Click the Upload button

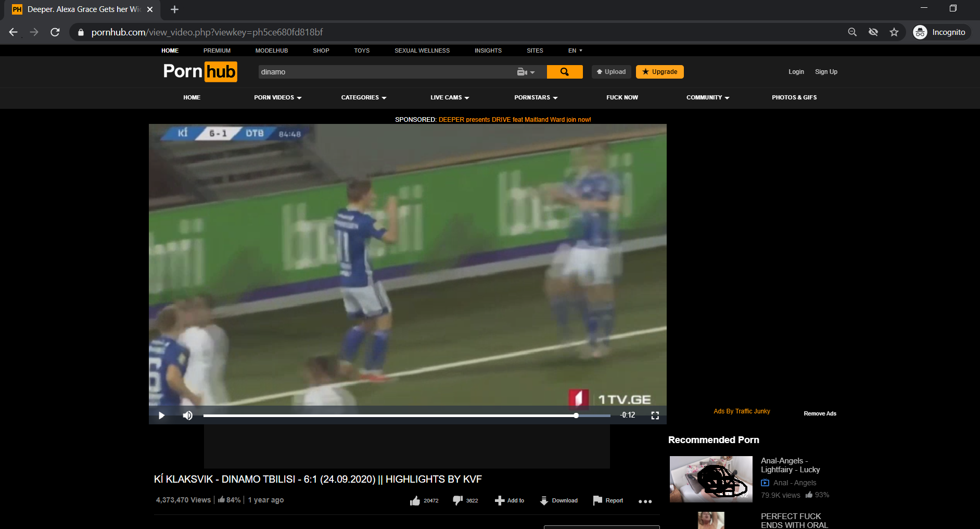tap(612, 72)
